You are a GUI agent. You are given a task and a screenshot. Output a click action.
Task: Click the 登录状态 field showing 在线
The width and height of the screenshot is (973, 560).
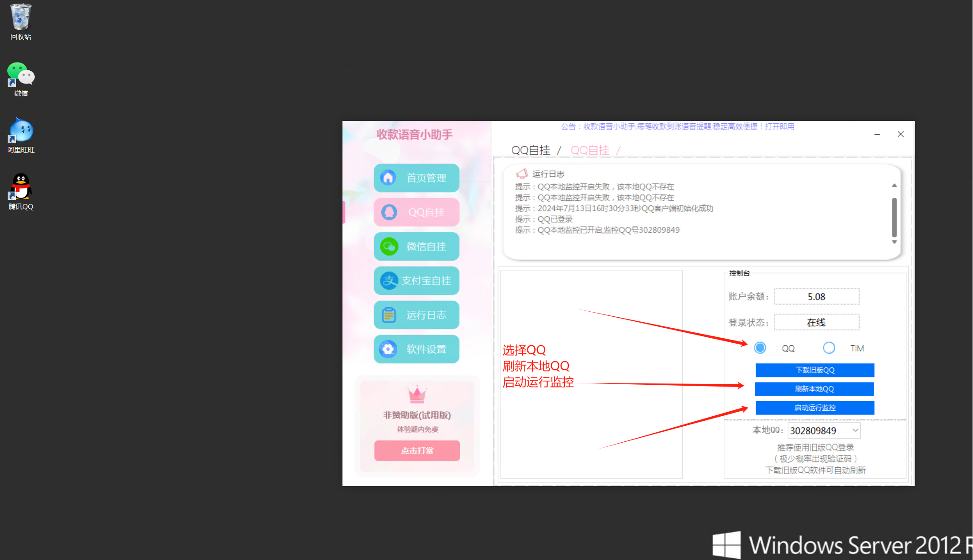[x=816, y=322]
